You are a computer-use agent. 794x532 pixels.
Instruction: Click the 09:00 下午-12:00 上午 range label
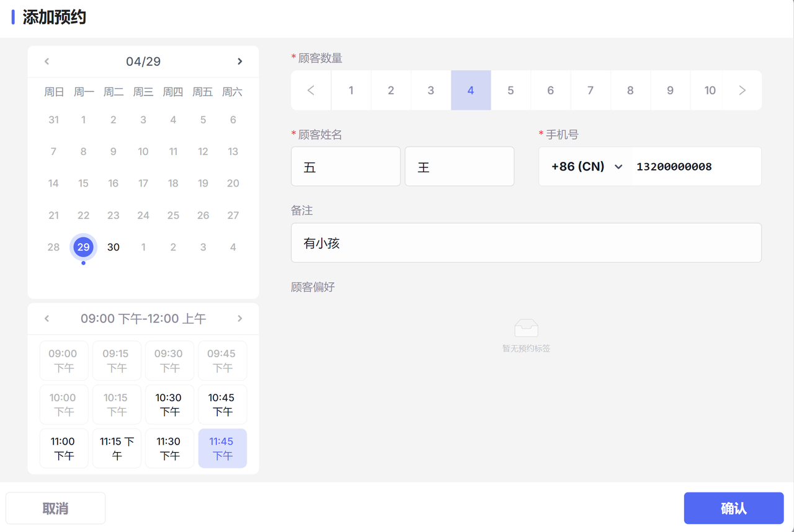(143, 319)
